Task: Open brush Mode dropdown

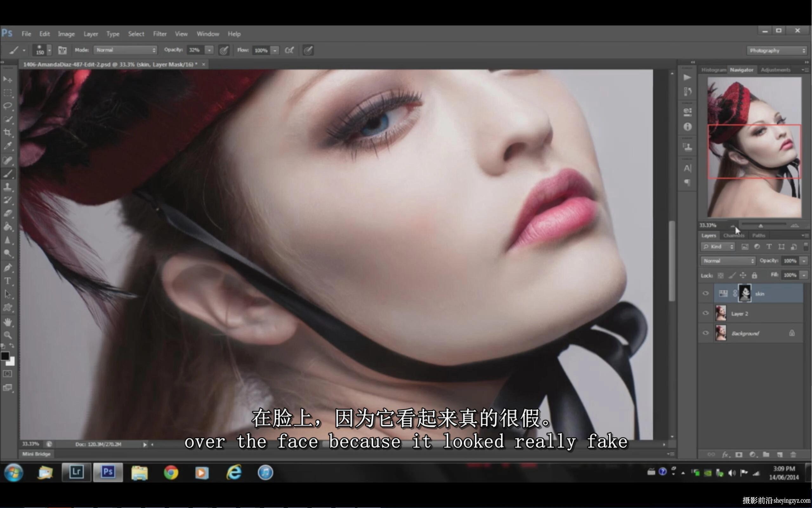Action: (126, 50)
